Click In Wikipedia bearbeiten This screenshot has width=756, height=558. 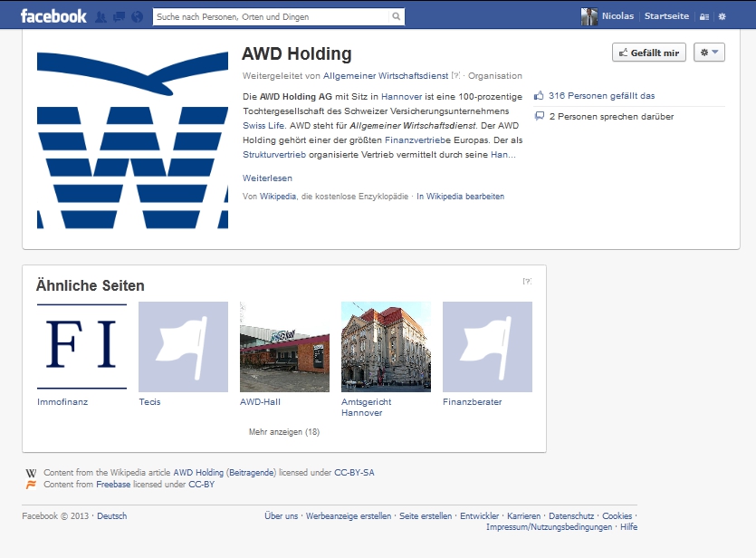tap(461, 197)
